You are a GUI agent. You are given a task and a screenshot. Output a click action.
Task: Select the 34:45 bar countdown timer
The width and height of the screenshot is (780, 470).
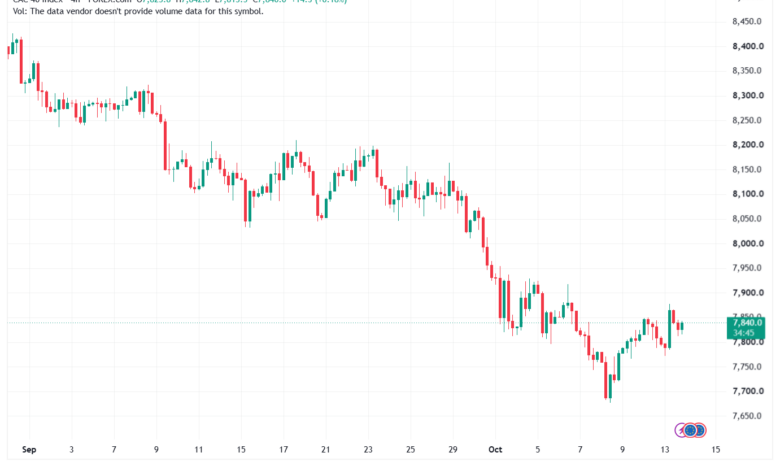coord(743,333)
